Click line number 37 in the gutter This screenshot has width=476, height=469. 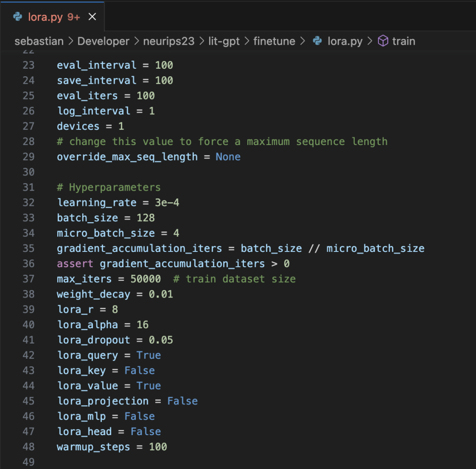point(28,278)
